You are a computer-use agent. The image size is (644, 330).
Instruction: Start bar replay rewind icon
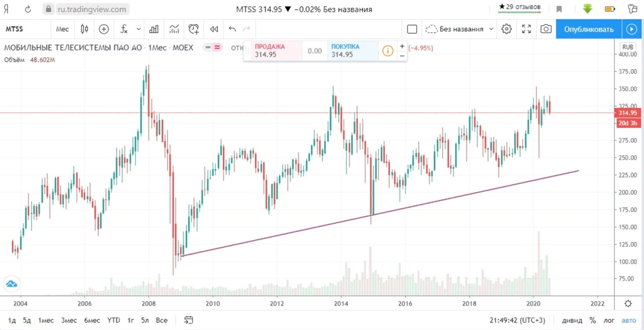[214, 29]
